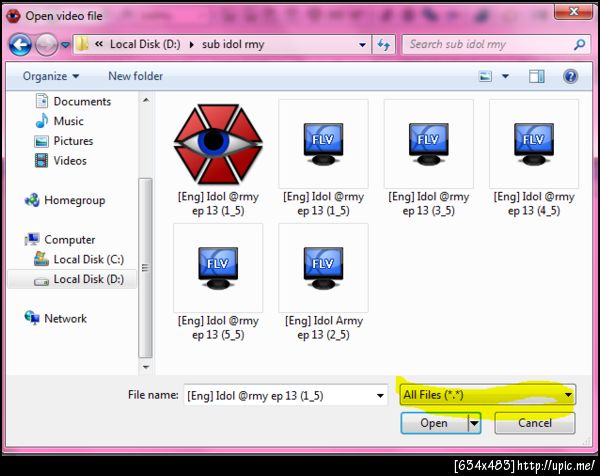
Task: Click the navigation pane scroll up arrow
Action: tap(145, 100)
